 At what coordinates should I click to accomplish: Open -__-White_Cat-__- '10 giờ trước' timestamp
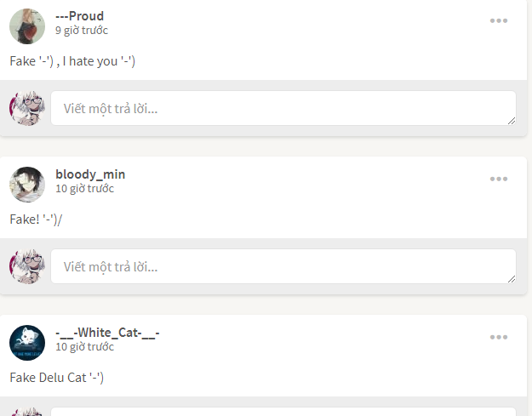click(x=84, y=347)
